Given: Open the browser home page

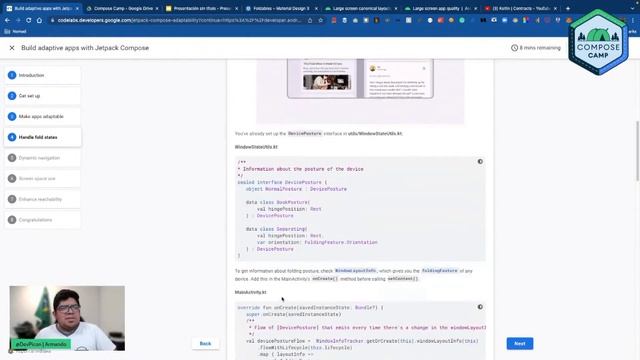Looking at the screenshot, I should tap(39, 20).
